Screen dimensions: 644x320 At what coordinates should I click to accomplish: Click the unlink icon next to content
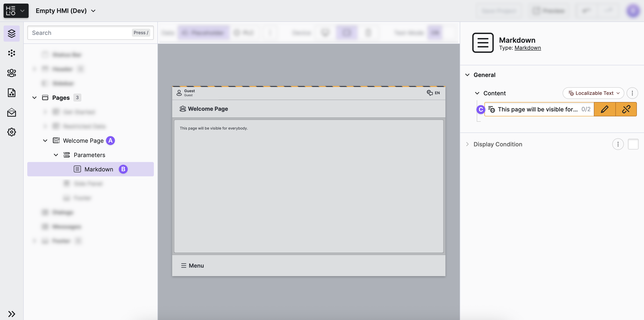(x=626, y=109)
